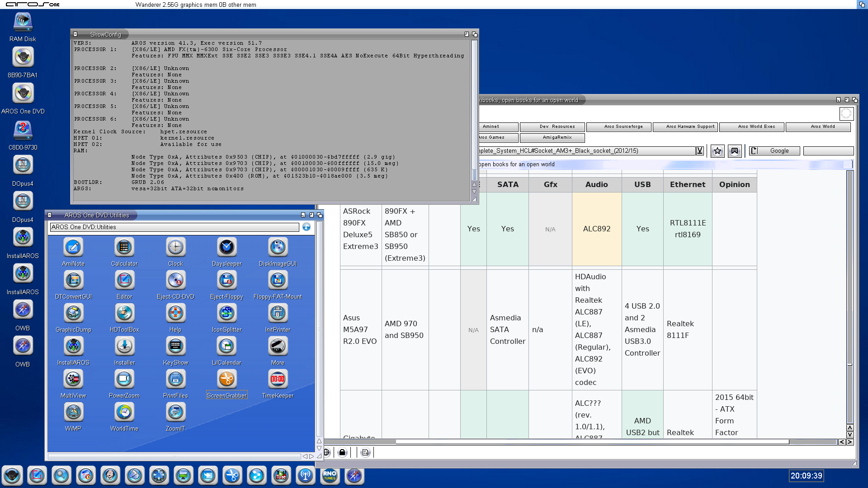868x488 pixels.
Task: Expand the browser URL history dropdown
Action: (700, 151)
